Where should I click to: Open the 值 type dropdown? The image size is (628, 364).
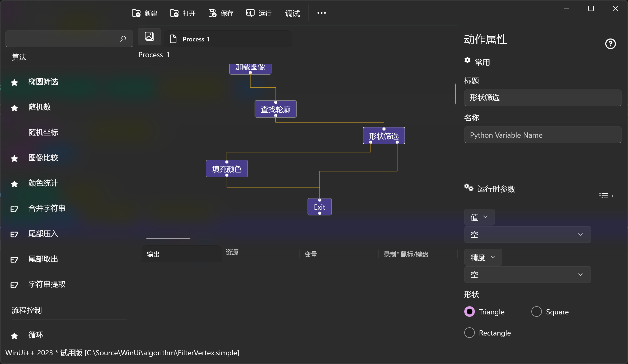tap(479, 217)
